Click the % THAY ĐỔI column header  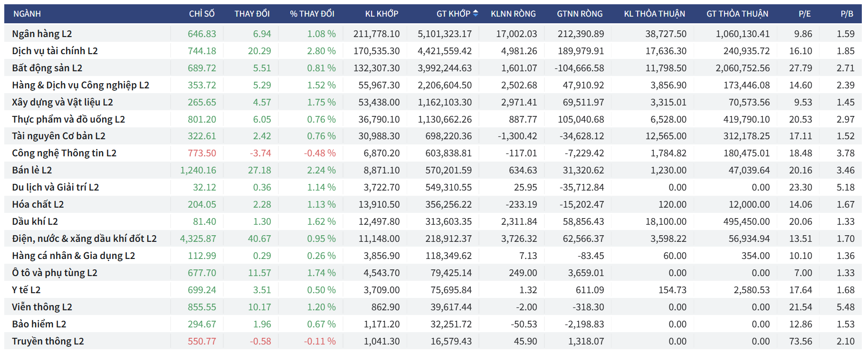[312, 14]
